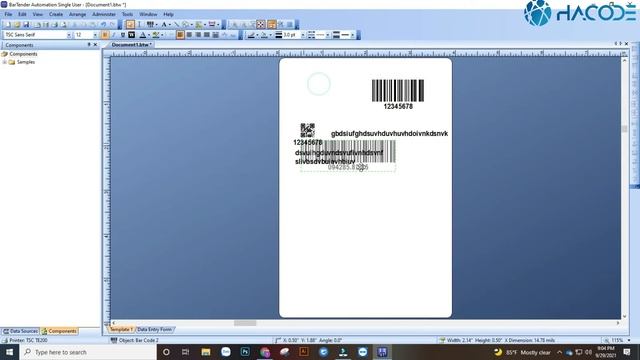Click the vertical scrollbar down arrow
640x360 pixels.
click(x=624, y=316)
